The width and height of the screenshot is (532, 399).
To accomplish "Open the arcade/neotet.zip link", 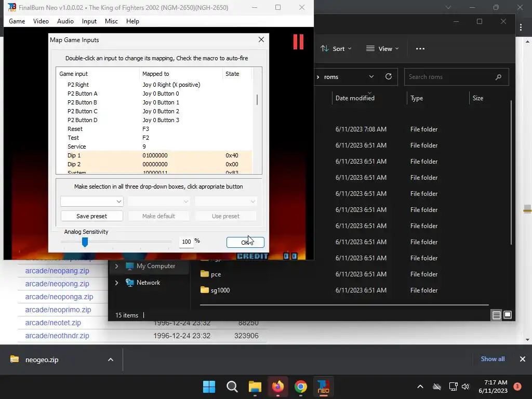I will pos(53,323).
